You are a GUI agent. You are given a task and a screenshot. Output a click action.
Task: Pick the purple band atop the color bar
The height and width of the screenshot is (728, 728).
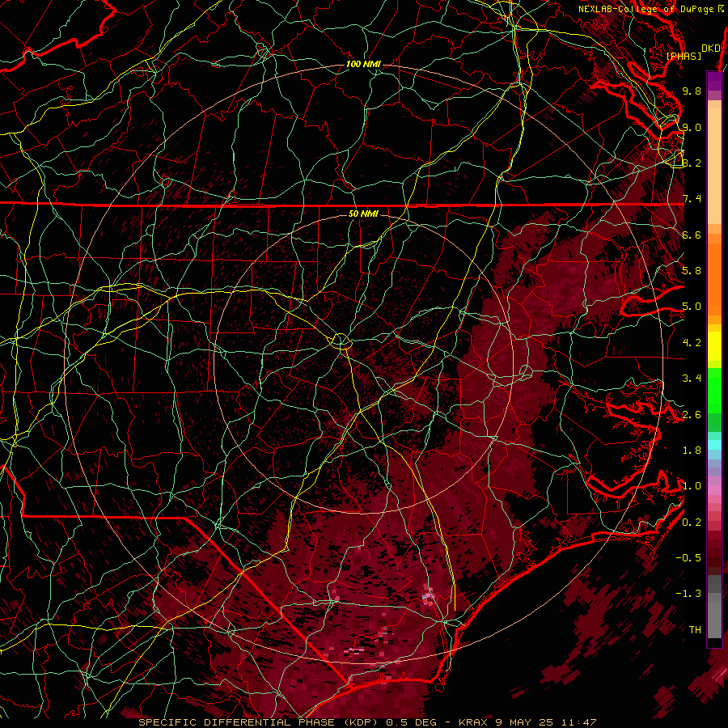tap(714, 81)
